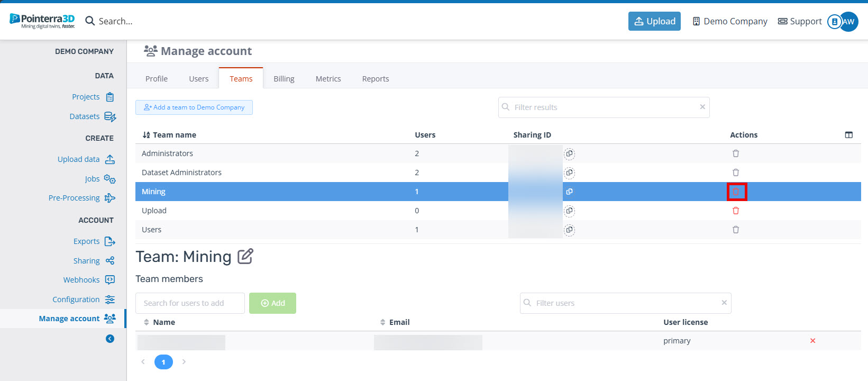Go to Projects in the sidebar

click(x=86, y=97)
